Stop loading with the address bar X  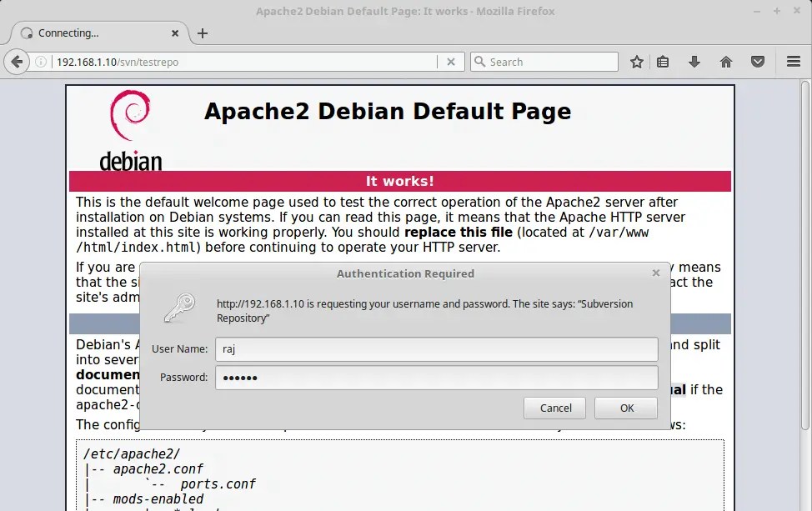451,63
